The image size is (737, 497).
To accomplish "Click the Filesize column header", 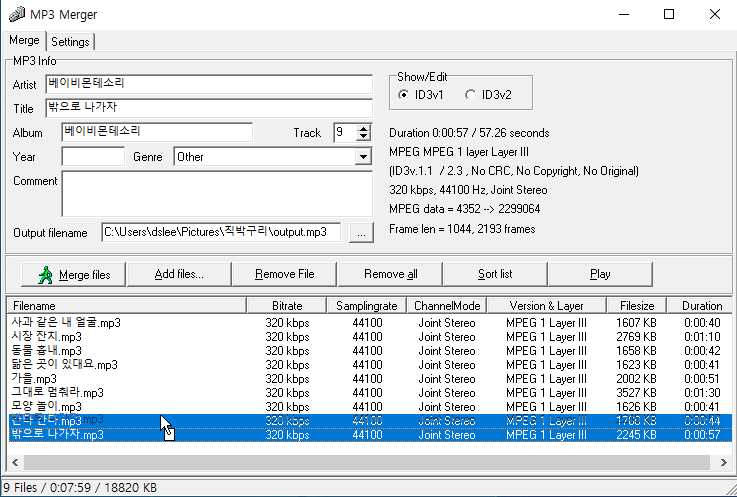I will point(636,306).
